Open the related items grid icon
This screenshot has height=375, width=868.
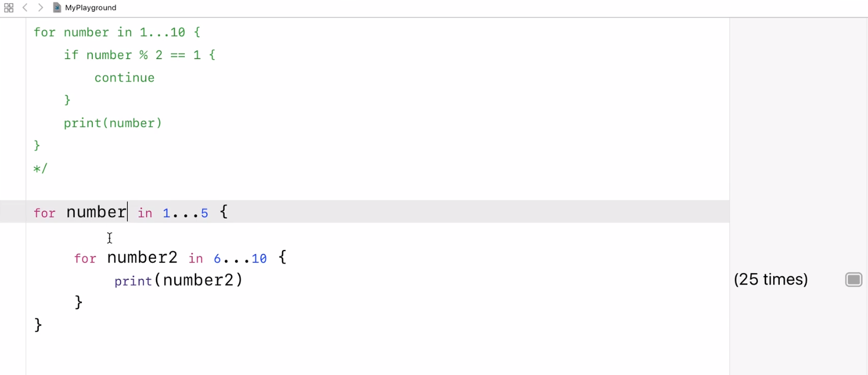8,8
